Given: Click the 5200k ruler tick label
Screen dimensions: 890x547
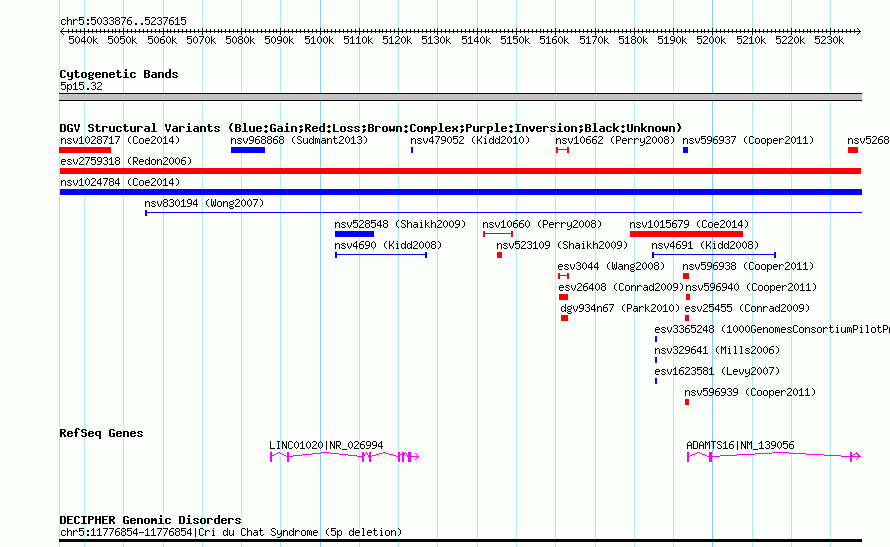Looking at the screenshot, I should (x=711, y=40).
